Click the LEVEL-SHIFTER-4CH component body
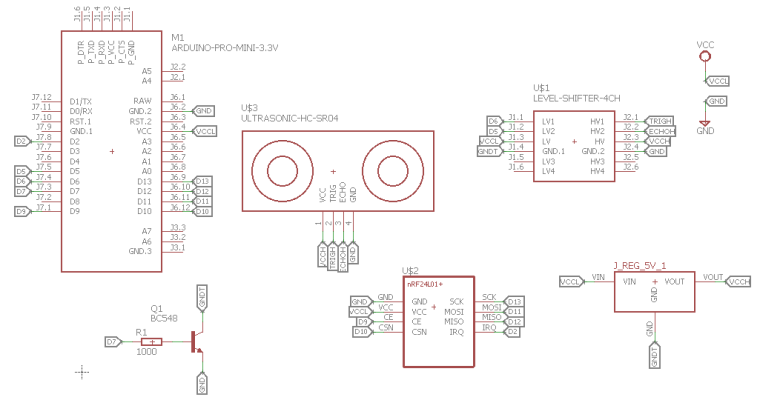The height and width of the screenshot is (400, 760). [574, 146]
